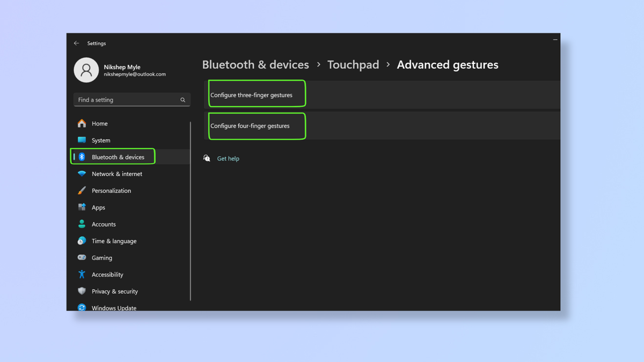Viewport: 644px width, 362px height.
Task: Click the Gaming controller icon
Action: [x=82, y=258]
